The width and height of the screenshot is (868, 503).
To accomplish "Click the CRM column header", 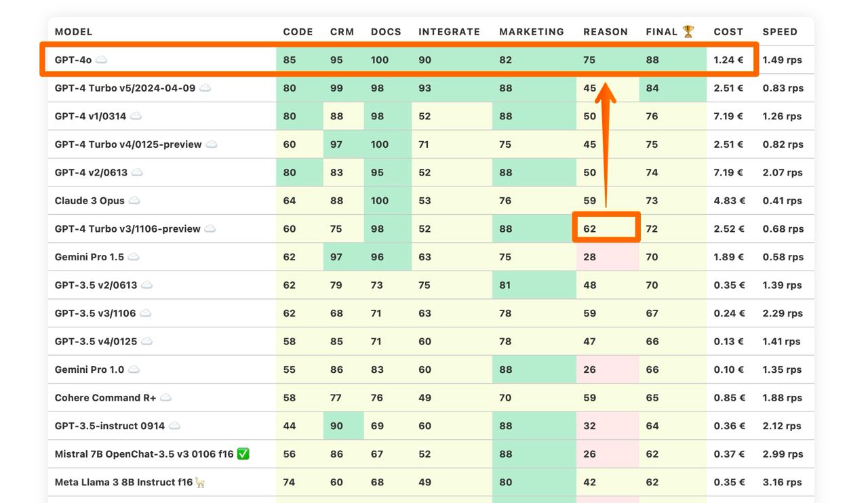I will tap(341, 32).
